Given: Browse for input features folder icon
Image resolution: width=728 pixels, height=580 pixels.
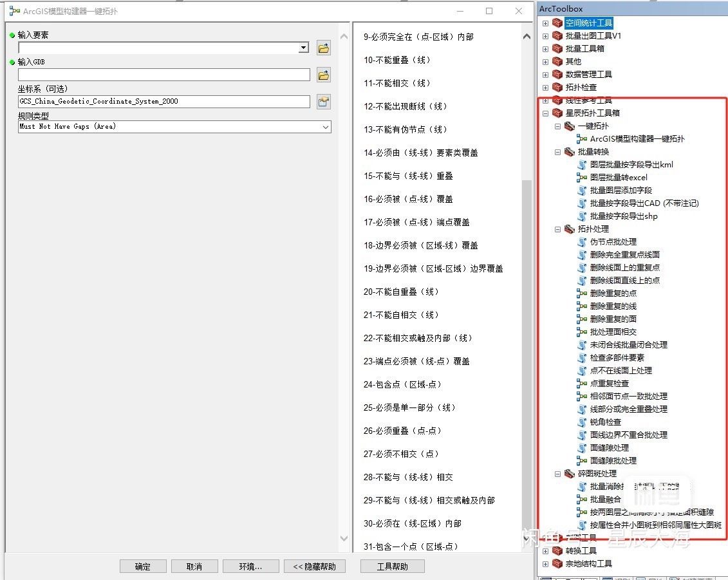Looking at the screenshot, I should click(324, 48).
